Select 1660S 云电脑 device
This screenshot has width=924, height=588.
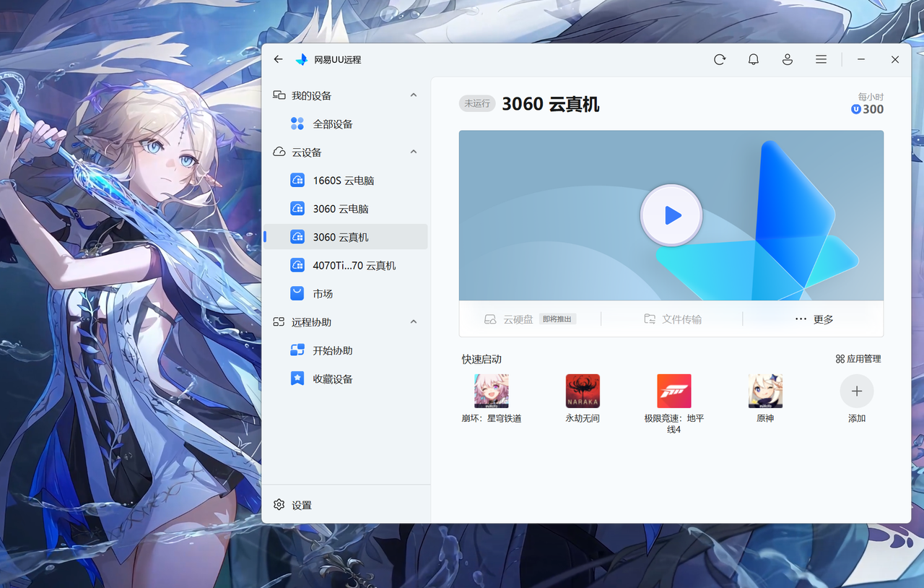point(346,180)
